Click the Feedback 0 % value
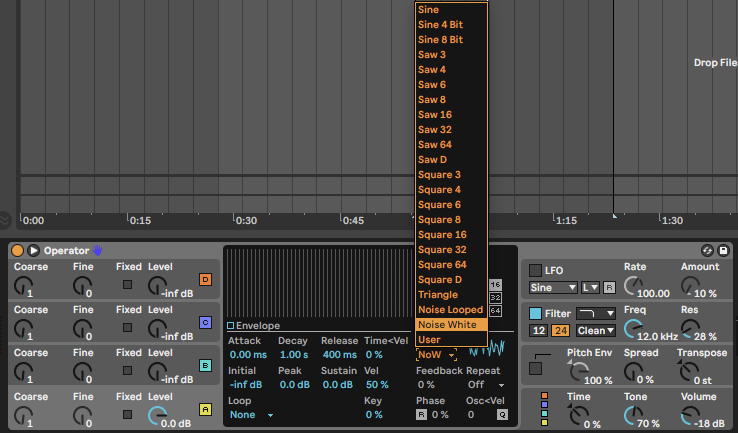The height and width of the screenshot is (433, 738). pyautogui.click(x=425, y=385)
